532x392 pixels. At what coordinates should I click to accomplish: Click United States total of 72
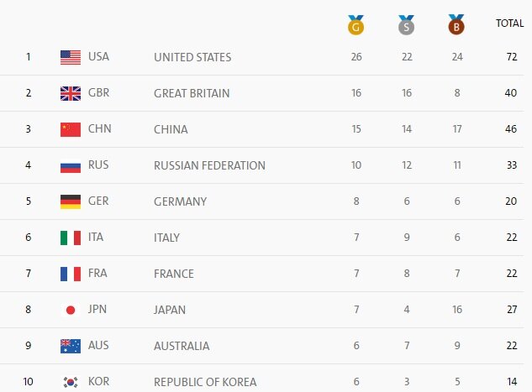tap(510, 57)
